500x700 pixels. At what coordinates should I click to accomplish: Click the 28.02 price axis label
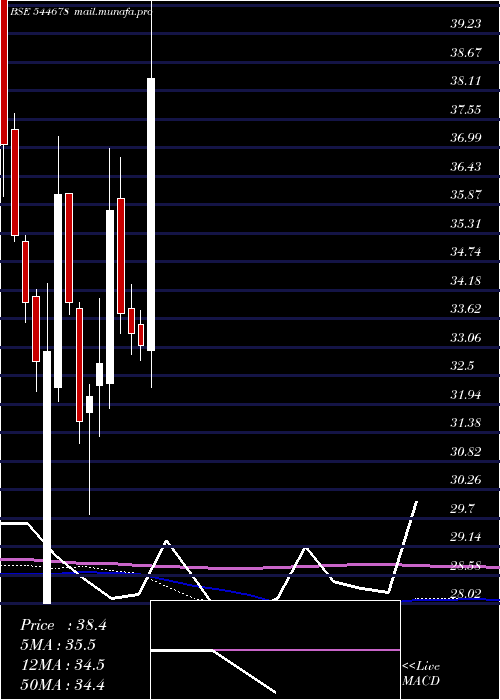[466, 594]
